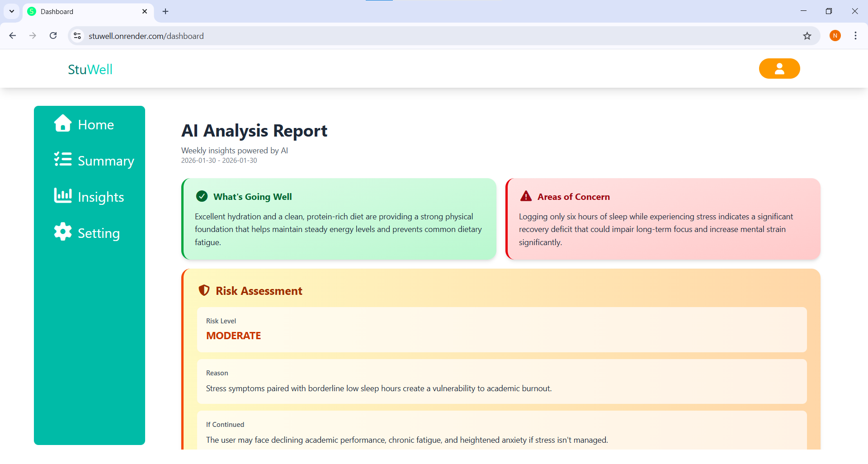Image resolution: width=868 pixels, height=464 pixels.
Task: Open the tab search dropdown arrow
Action: click(12, 11)
